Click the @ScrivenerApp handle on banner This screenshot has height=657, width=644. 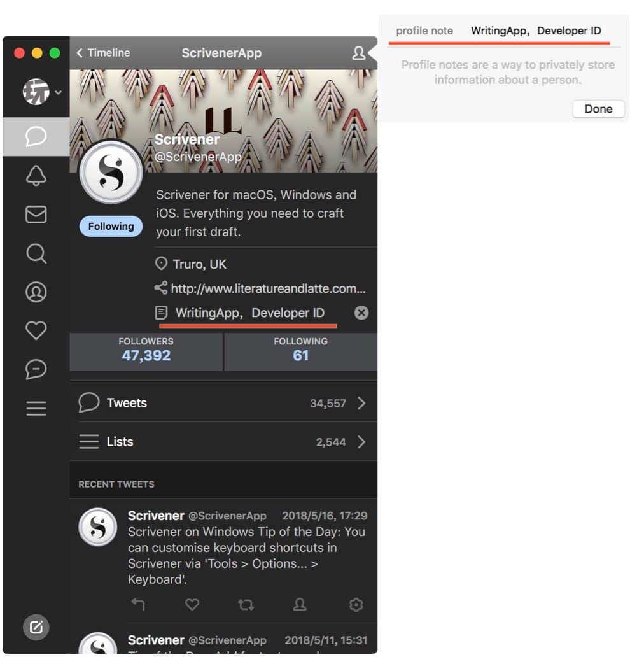pyautogui.click(x=198, y=157)
